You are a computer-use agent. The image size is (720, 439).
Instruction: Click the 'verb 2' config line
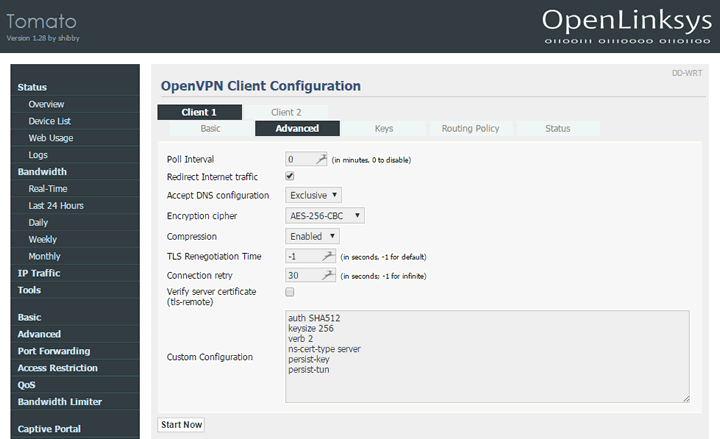click(300, 338)
